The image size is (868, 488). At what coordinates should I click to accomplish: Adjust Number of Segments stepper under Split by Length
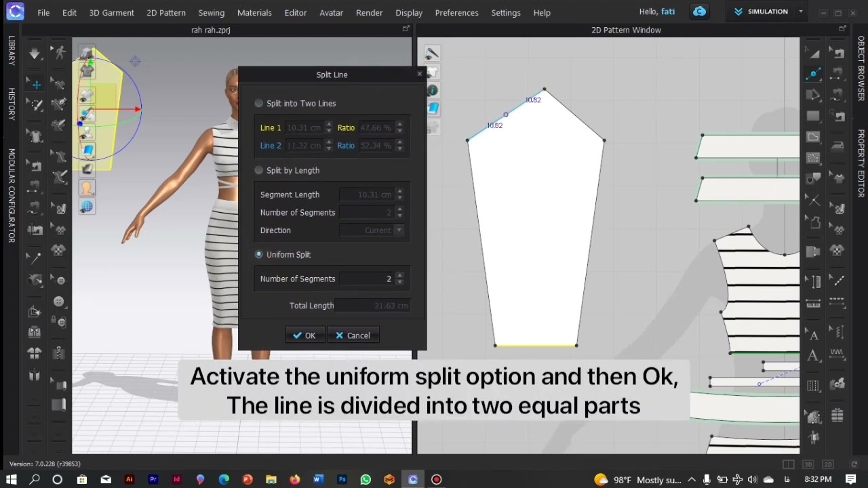399,212
